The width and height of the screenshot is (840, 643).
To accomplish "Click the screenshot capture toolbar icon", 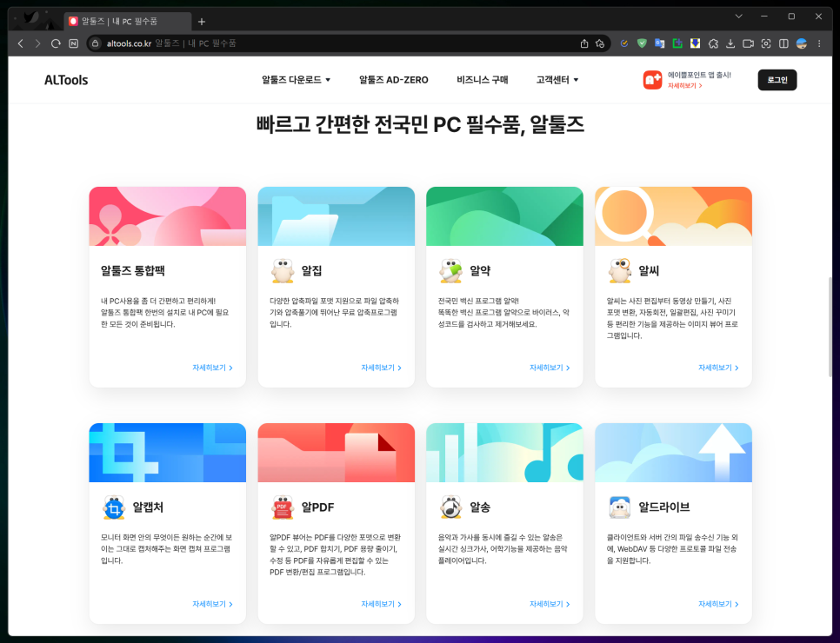I will point(766,43).
